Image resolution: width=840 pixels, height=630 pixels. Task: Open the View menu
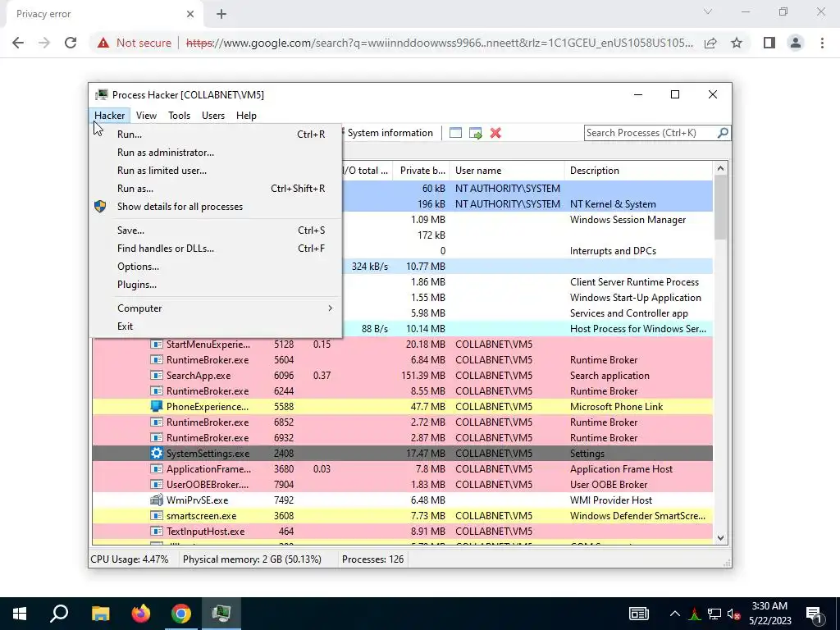tap(146, 115)
